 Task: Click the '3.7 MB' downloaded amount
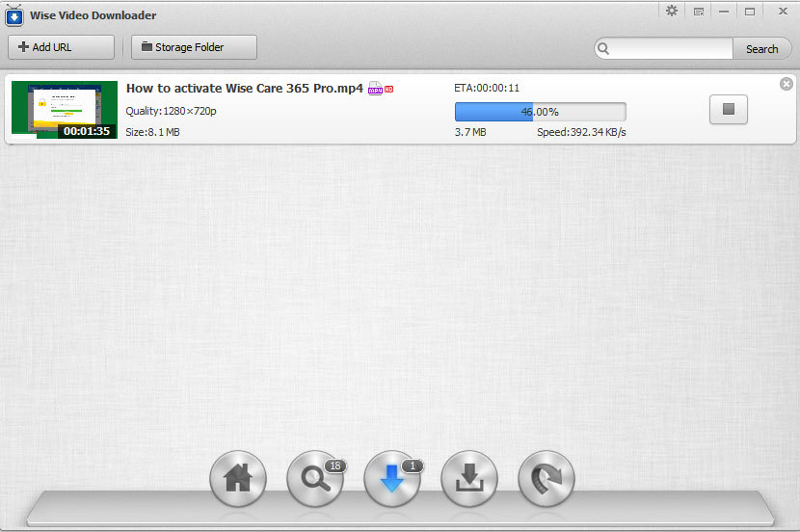point(470,132)
